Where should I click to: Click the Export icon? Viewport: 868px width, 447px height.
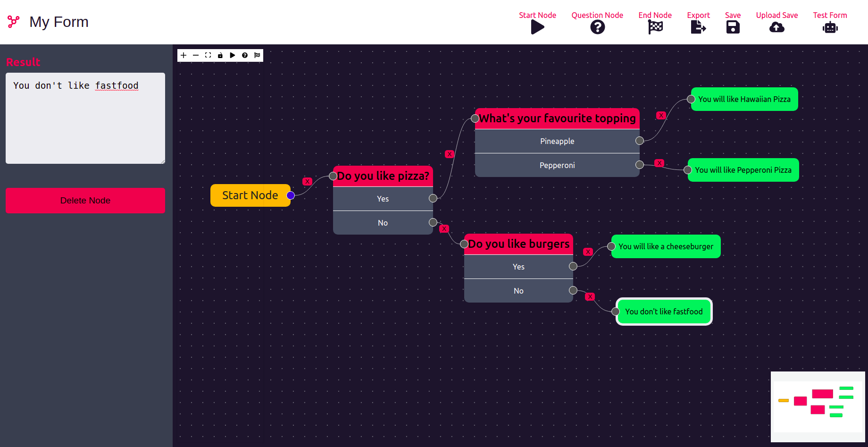coord(698,27)
